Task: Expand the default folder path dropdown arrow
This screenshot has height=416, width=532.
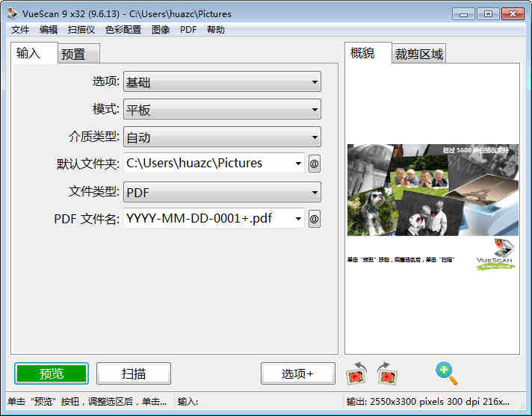Action: point(298,164)
